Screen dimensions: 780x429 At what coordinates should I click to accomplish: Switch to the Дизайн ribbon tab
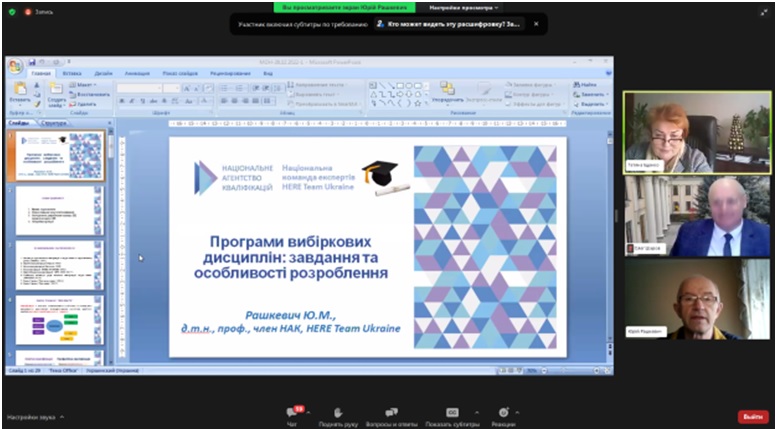(x=103, y=73)
